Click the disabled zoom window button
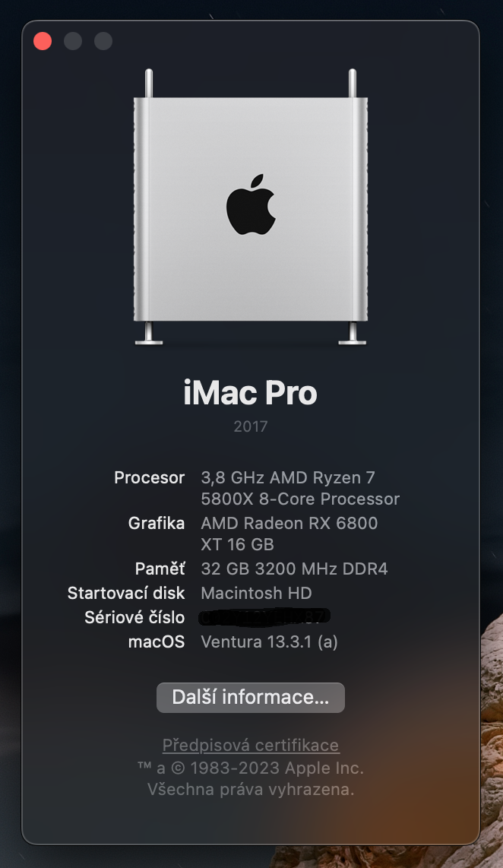 point(103,41)
